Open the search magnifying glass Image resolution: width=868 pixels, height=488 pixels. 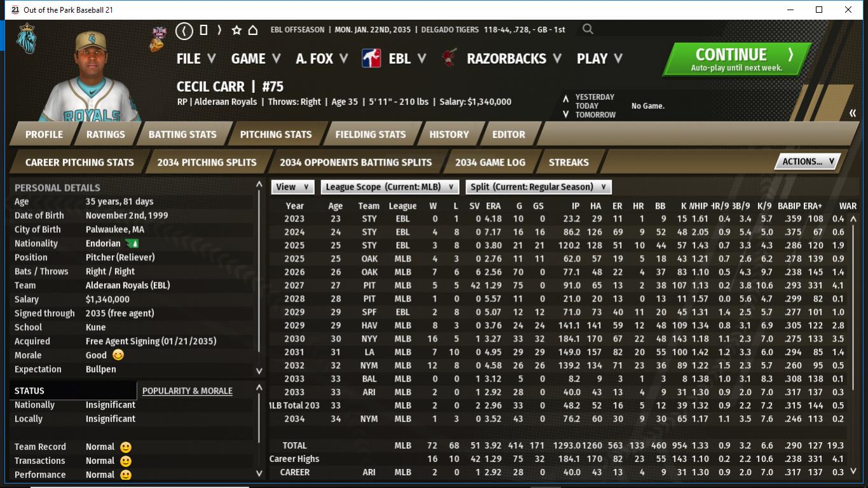click(588, 29)
